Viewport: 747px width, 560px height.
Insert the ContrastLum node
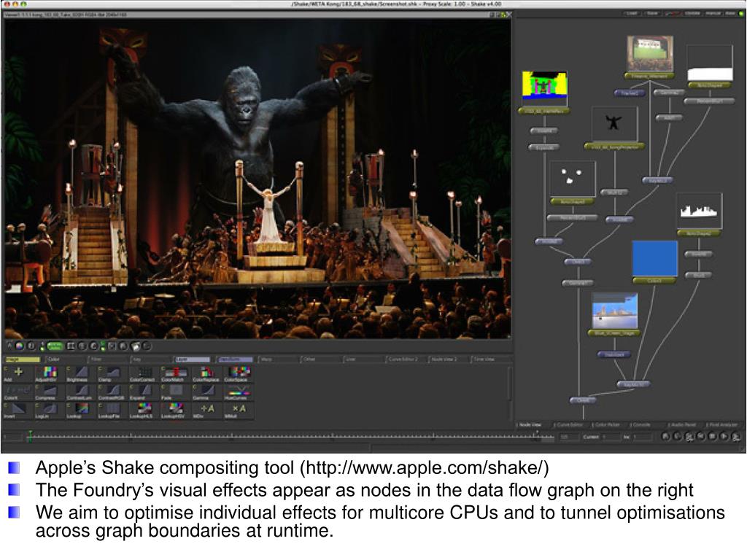tap(80, 392)
